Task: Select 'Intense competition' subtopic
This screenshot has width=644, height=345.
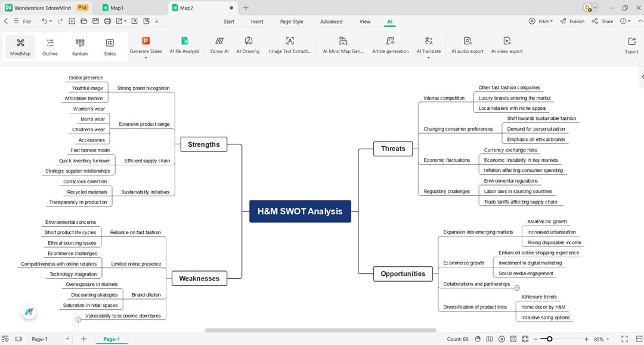Action: coord(444,98)
